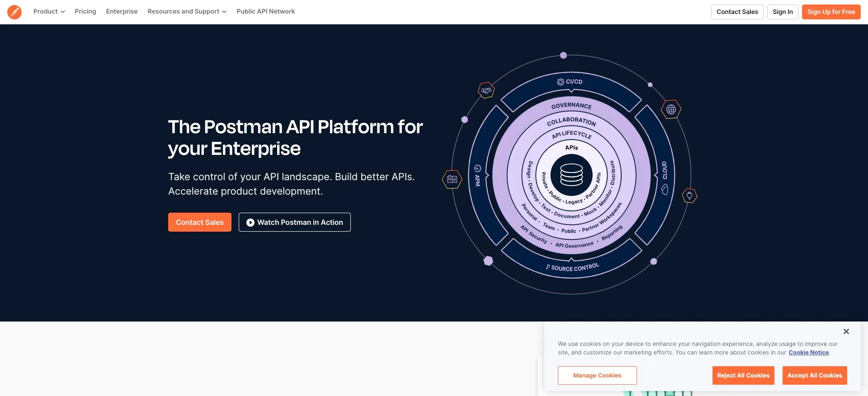Click the Cloud segment icon

tap(665, 190)
